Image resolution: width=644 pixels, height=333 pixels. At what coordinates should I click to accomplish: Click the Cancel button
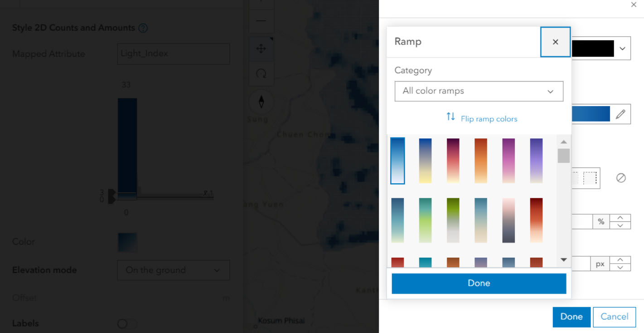click(x=614, y=317)
